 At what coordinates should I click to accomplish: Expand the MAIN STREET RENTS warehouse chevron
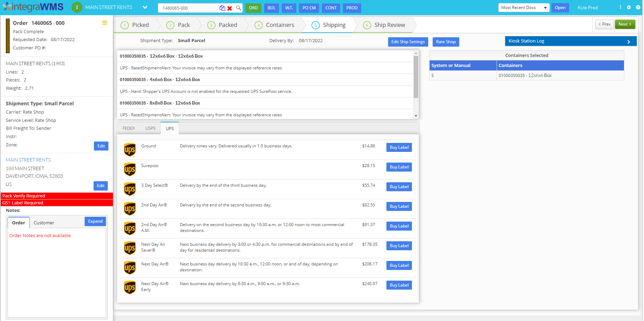coord(145,7)
